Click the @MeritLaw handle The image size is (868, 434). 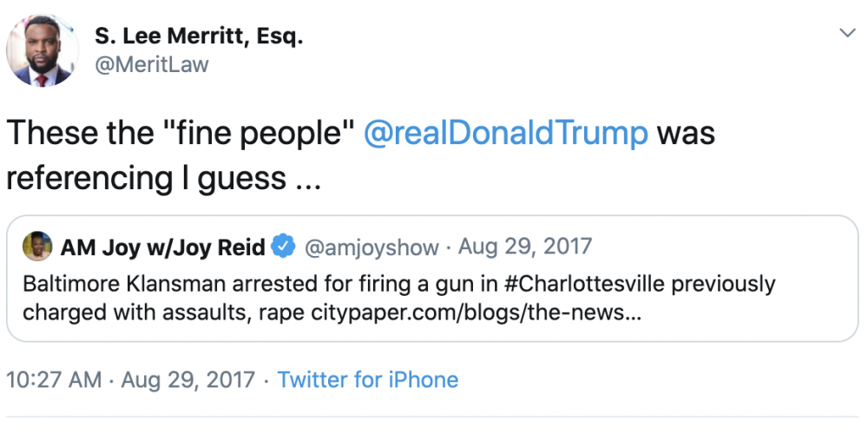(x=151, y=64)
